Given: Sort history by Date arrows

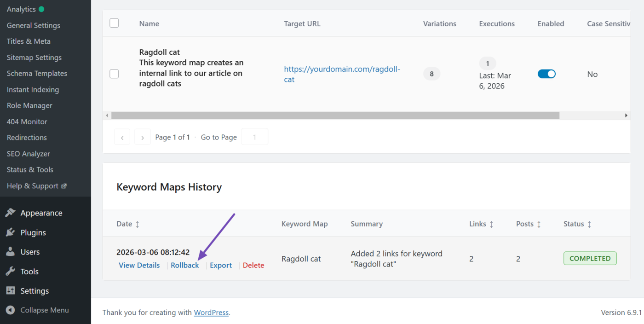Looking at the screenshot, I should 137,224.
